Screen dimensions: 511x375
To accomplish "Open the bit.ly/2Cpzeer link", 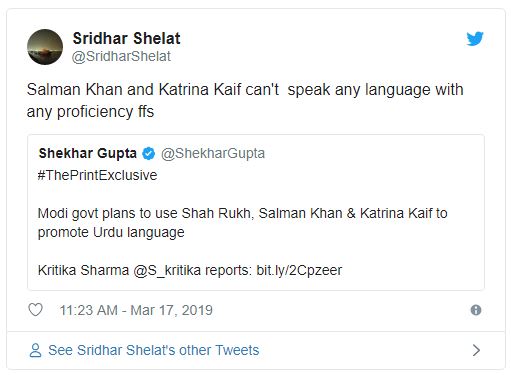I will (299, 270).
